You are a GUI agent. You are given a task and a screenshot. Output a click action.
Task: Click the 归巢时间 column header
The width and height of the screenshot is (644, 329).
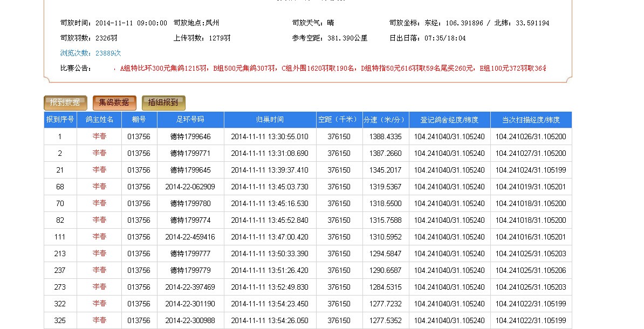[270, 120]
